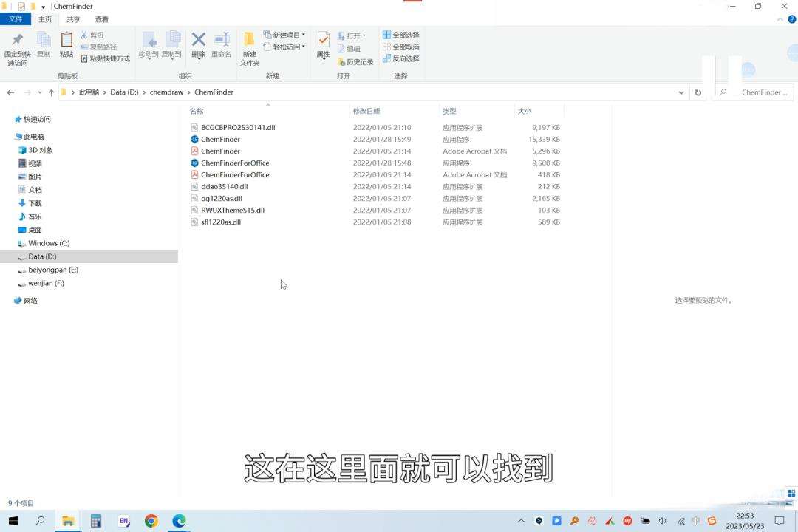The image size is (798, 532).
Task: Collapse the ribbon with the chevron
Action: coord(780,19)
